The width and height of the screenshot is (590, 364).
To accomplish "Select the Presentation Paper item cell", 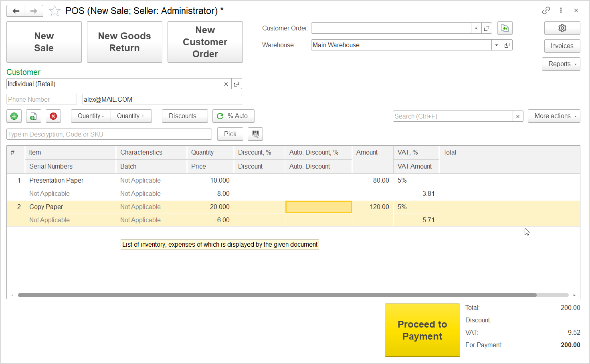I will point(71,181).
